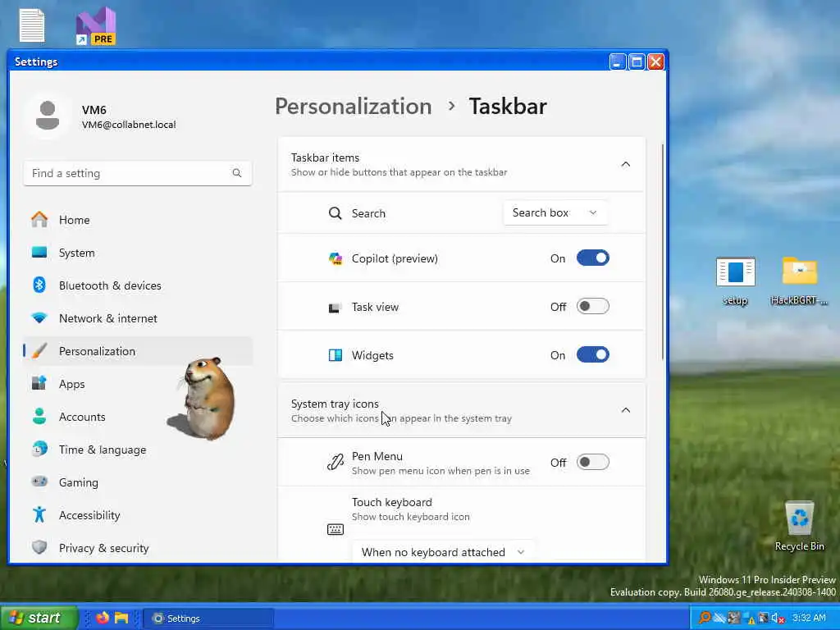The image size is (840, 630).
Task: Open Gaming settings
Action: tap(138, 482)
